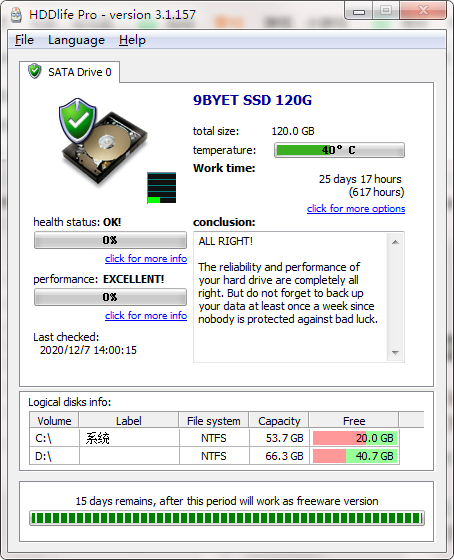
Task: Open the File menu
Action: (24, 40)
